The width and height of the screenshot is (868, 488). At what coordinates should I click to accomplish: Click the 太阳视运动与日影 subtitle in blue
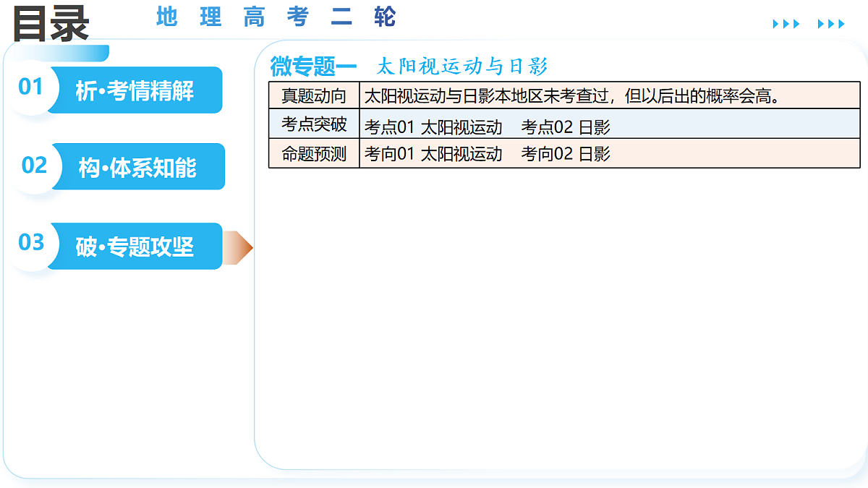tap(462, 67)
